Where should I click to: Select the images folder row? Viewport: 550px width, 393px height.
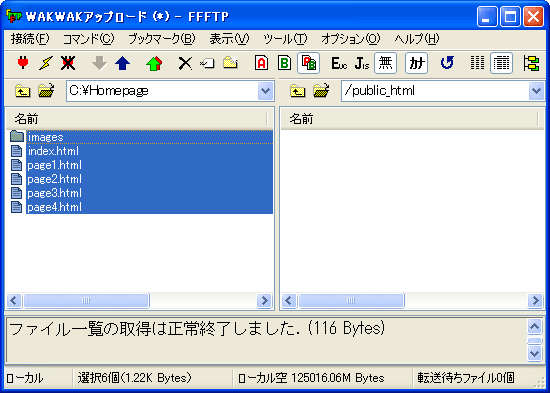(x=141, y=137)
